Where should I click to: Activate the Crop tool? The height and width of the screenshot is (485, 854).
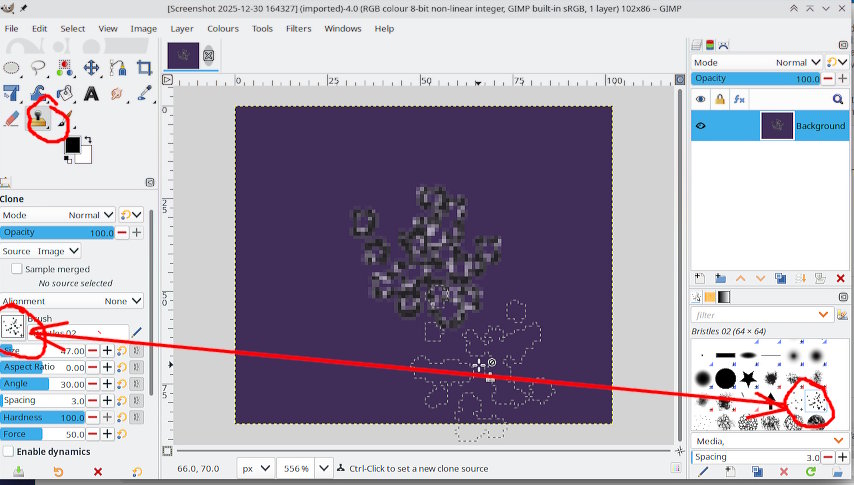(x=144, y=68)
